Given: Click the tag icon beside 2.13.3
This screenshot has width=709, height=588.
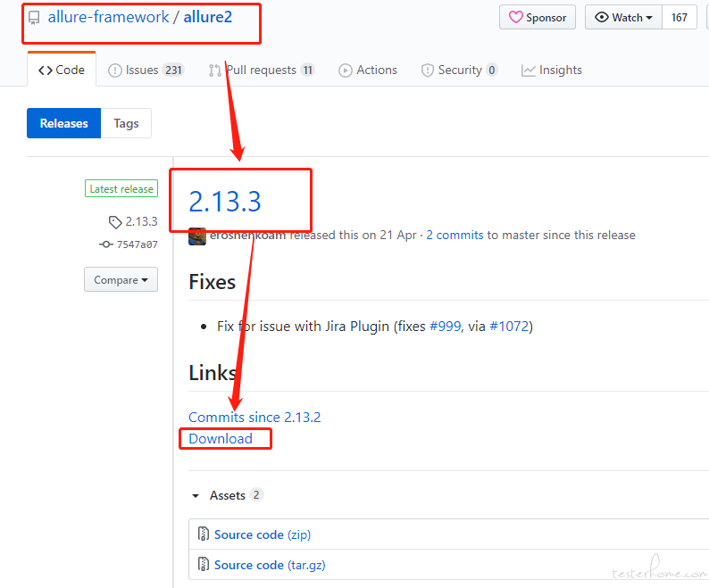Looking at the screenshot, I should point(115,222).
